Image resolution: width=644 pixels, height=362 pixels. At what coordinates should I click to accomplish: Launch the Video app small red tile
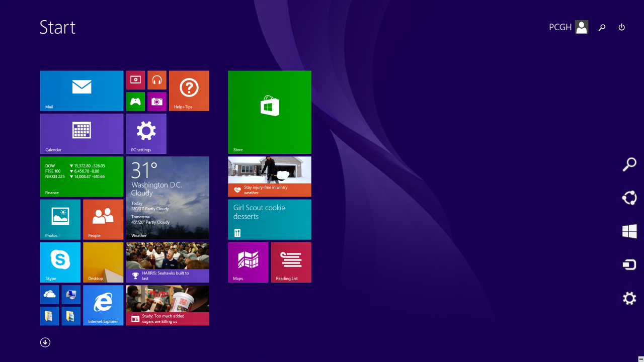(135, 80)
